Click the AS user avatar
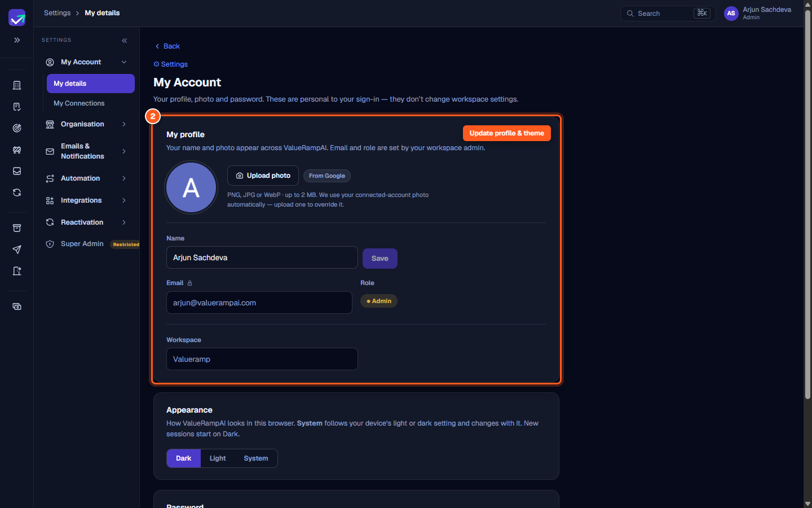Screen dimensions: 812x508 (x=731, y=14)
